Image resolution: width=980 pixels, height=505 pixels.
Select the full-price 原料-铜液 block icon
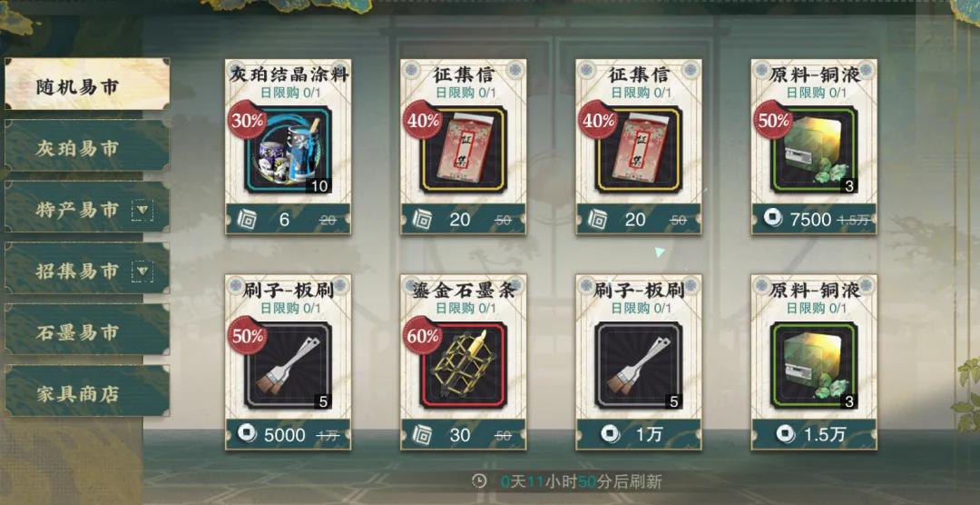(814, 365)
